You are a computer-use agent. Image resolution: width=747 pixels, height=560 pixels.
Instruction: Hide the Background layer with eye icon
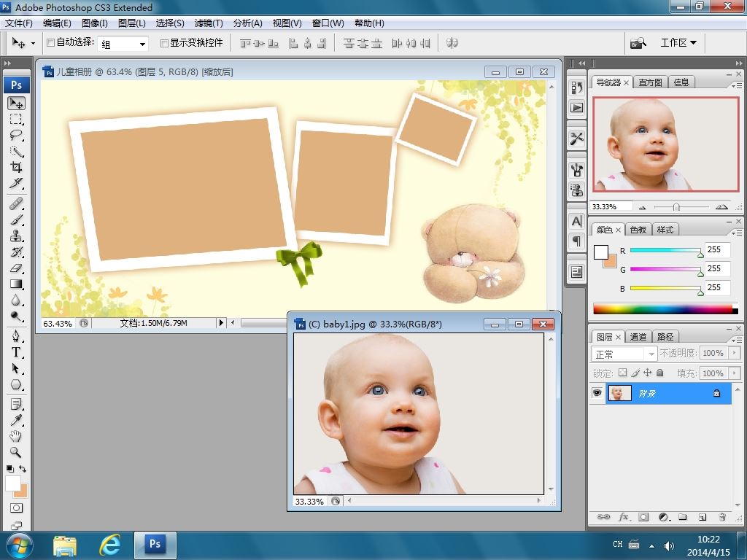click(597, 393)
